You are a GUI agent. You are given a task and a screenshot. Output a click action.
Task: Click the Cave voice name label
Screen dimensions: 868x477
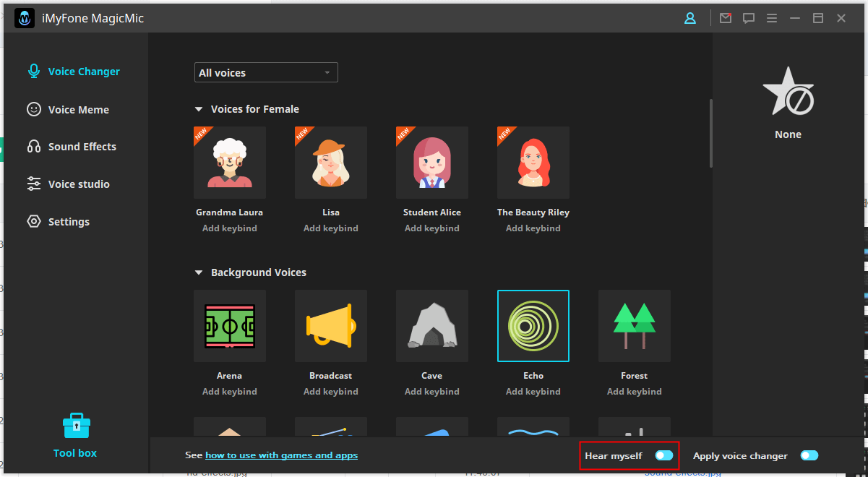(x=432, y=376)
